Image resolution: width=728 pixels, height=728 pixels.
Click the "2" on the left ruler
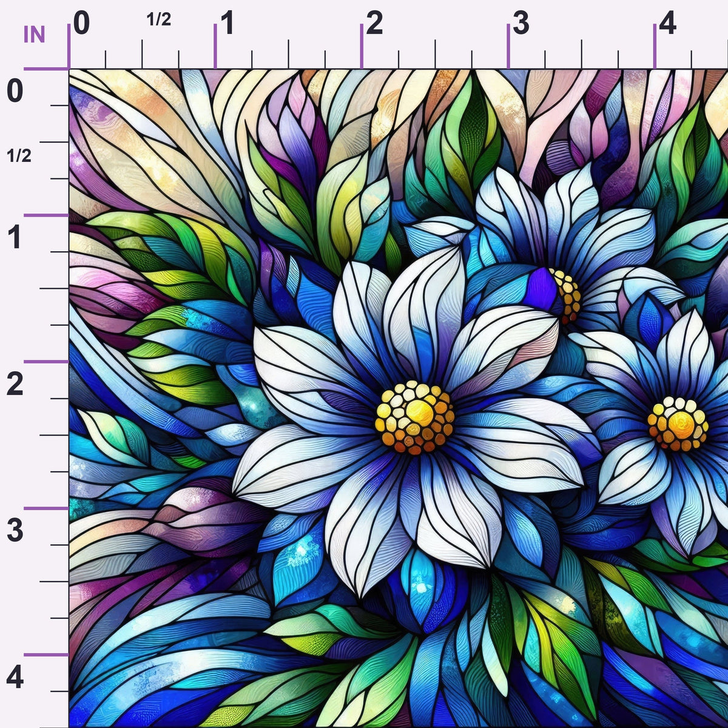point(15,385)
